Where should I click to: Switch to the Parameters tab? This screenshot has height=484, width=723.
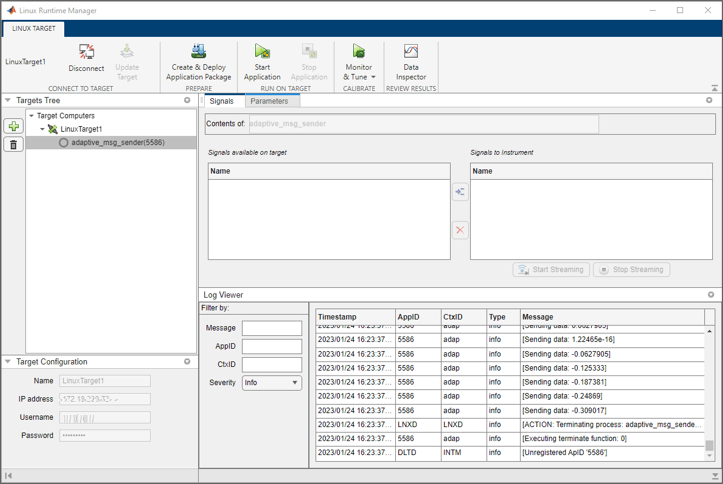point(269,101)
